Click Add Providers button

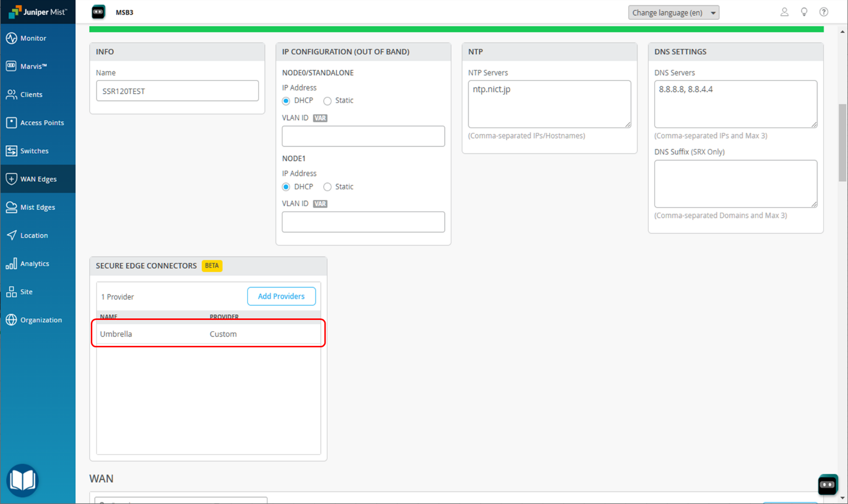[x=281, y=296]
